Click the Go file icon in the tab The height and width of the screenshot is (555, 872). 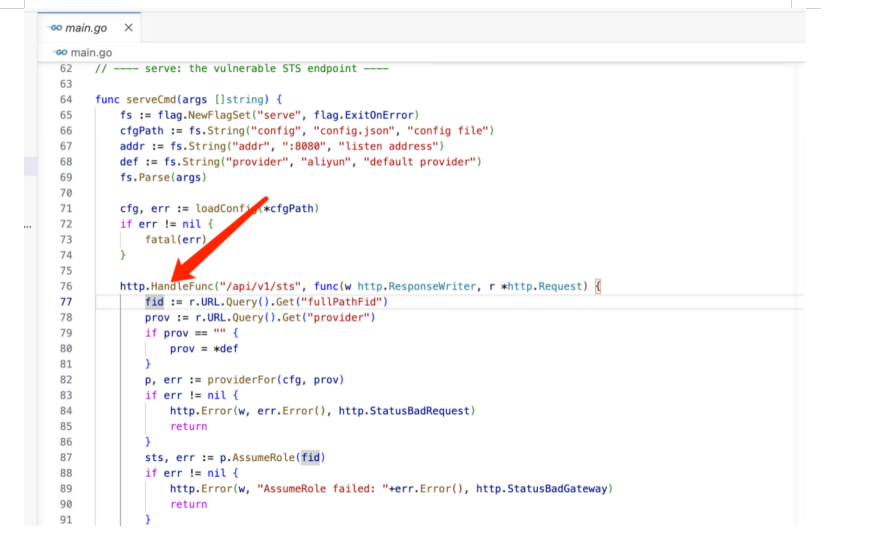coord(55,28)
